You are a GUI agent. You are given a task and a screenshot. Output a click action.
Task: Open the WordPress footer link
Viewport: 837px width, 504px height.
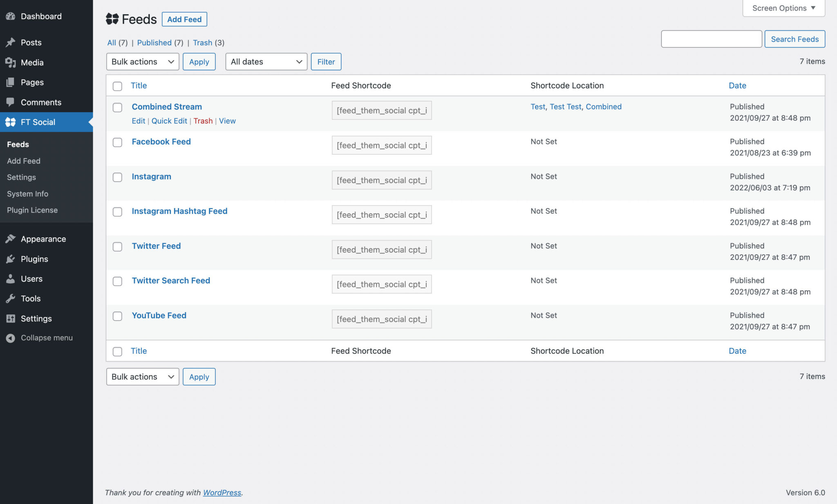222,493
